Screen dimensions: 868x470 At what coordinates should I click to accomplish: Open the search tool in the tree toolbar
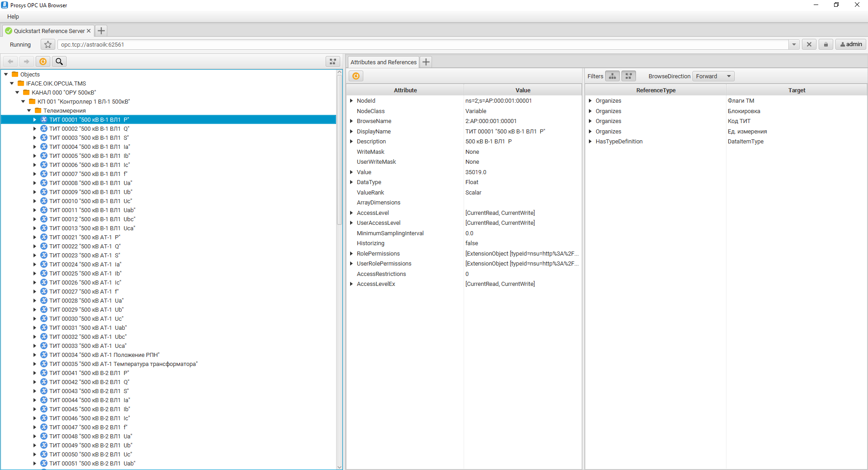point(59,61)
